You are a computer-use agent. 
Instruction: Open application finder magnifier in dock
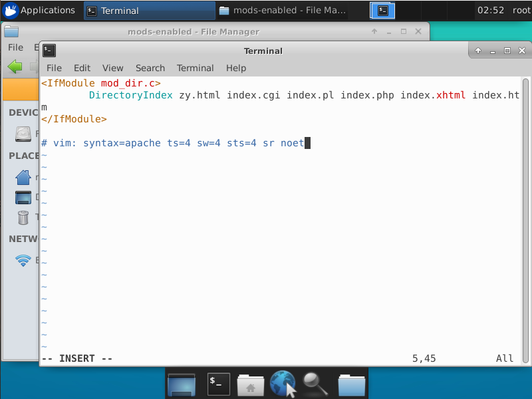click(x=315, y=384)
